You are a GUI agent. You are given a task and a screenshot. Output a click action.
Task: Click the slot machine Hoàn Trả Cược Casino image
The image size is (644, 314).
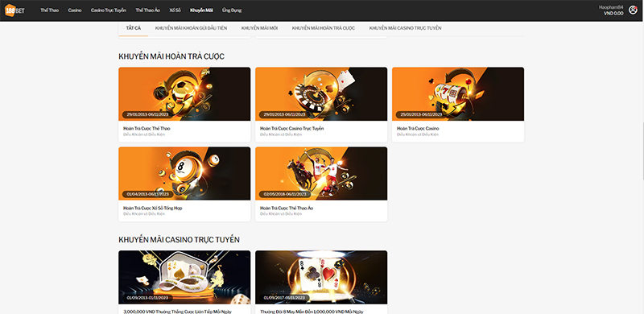458,94
